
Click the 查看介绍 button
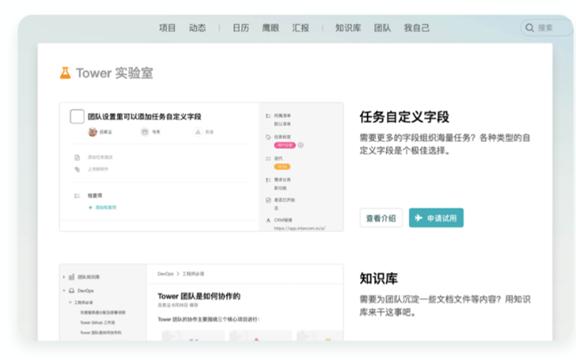click(x=381, y=218)
